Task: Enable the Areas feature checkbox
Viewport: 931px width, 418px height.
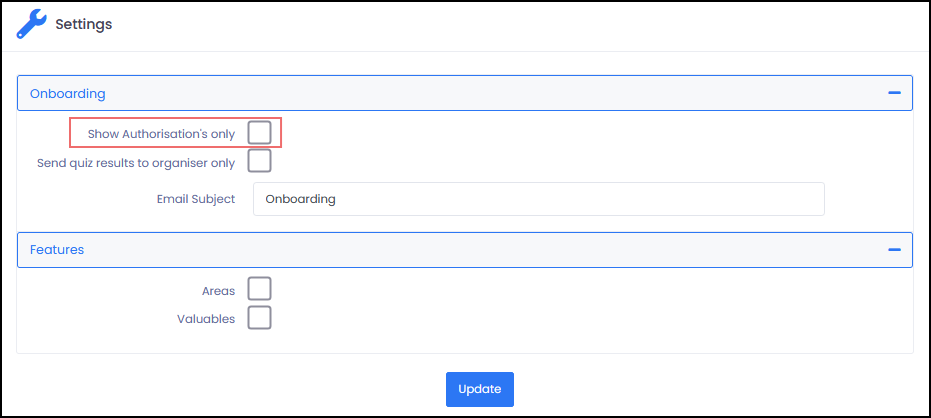Action: pos(260,290)
